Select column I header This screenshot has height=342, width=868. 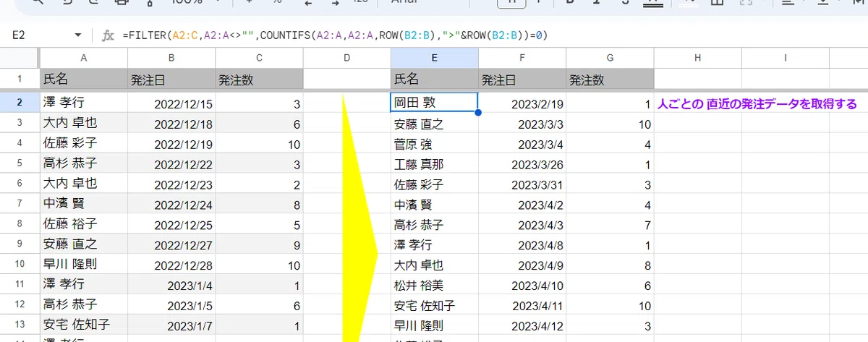[x=786, y=57]
